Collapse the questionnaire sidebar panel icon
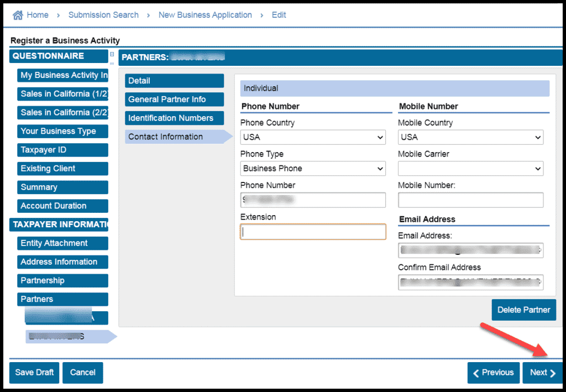Screen dimensions: 566x392 pyautogui.click(x=112, y=55)
